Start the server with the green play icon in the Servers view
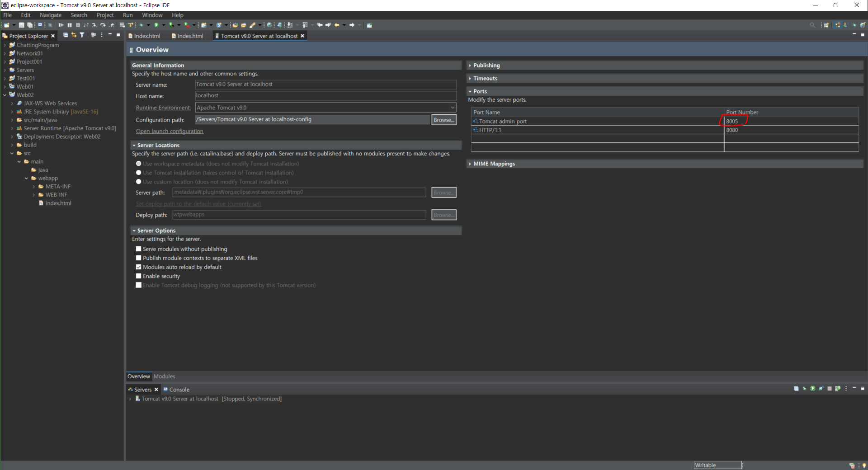868x470 pixels. (812, 389)
